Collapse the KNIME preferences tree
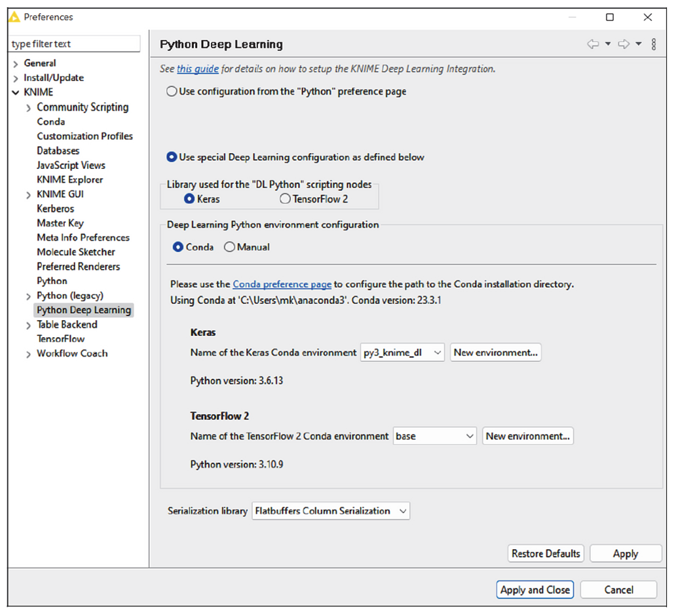Image resolution: width=674 pixels, height=616 pixels. pos(14,92)
